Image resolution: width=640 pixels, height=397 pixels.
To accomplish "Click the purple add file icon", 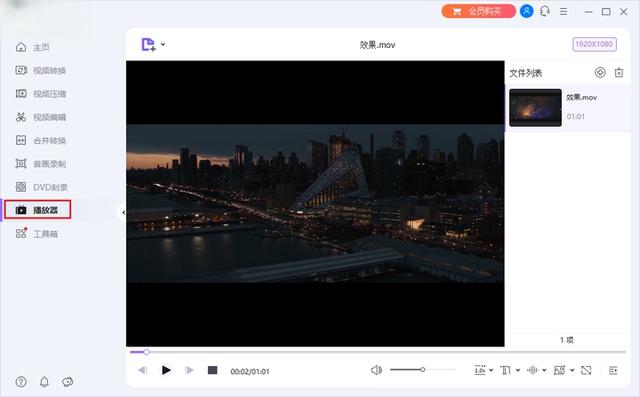I will click(x=148, y=44).
